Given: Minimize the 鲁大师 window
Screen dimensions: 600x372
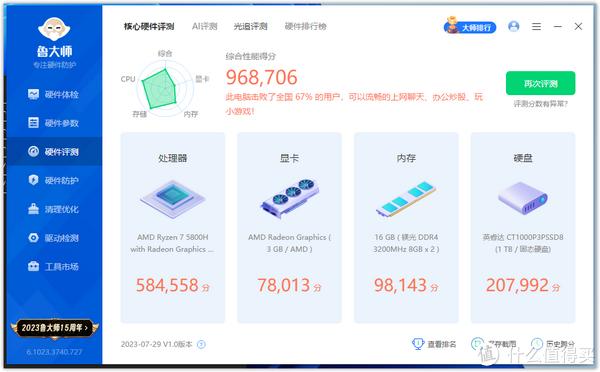Looking at the screenshot, I should click(558, 26).
